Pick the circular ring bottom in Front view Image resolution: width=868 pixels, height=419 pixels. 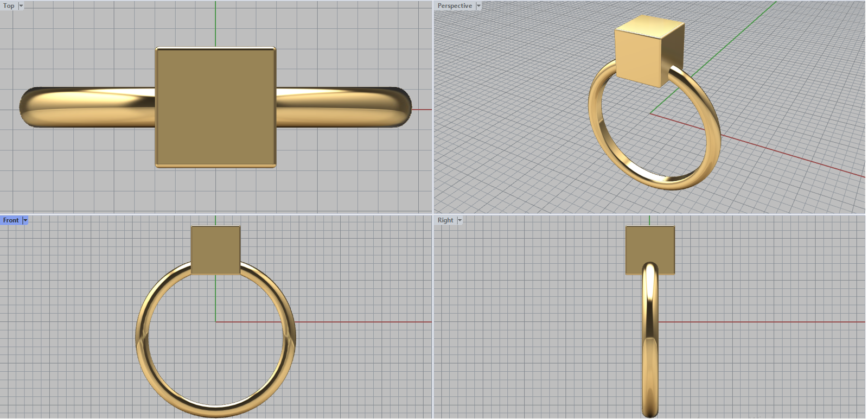(215, 408)
